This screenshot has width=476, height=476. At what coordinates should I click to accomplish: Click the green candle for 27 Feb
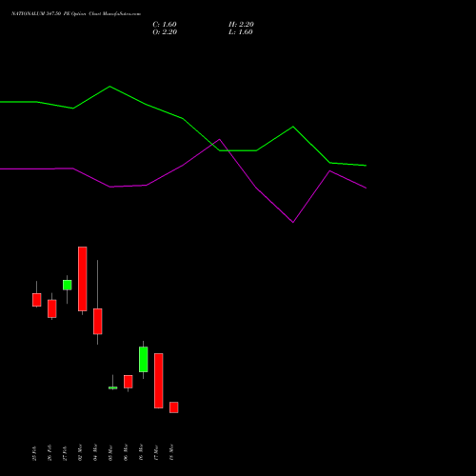[x=68, y=285]
